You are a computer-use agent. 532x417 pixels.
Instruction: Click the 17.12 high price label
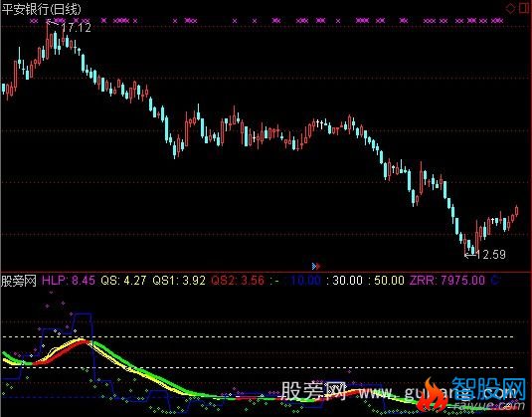pyautogui.click(x=77, y=28)
